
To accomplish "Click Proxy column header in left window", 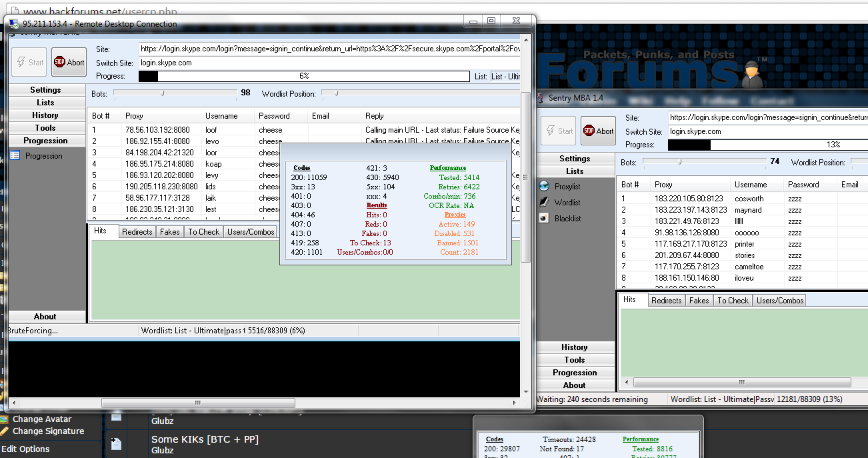I will 160,116.
